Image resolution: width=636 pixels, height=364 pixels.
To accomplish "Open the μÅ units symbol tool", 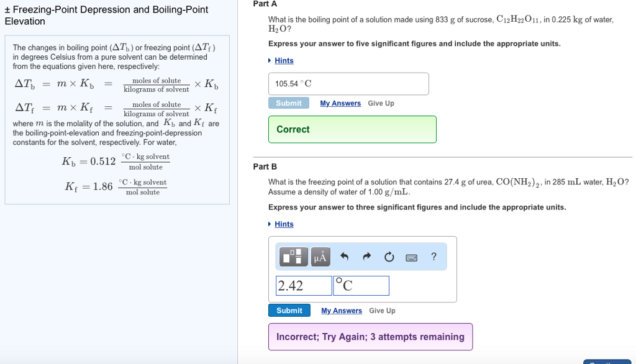I will pyautogui.click(x=319, y=256).
